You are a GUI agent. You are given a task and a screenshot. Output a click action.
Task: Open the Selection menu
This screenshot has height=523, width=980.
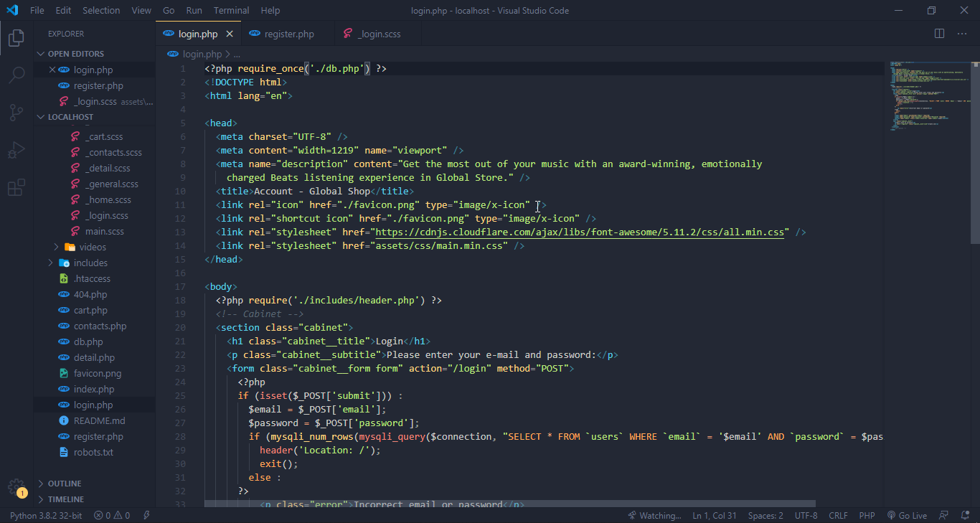pyautogui.click(x=101, y=10)
